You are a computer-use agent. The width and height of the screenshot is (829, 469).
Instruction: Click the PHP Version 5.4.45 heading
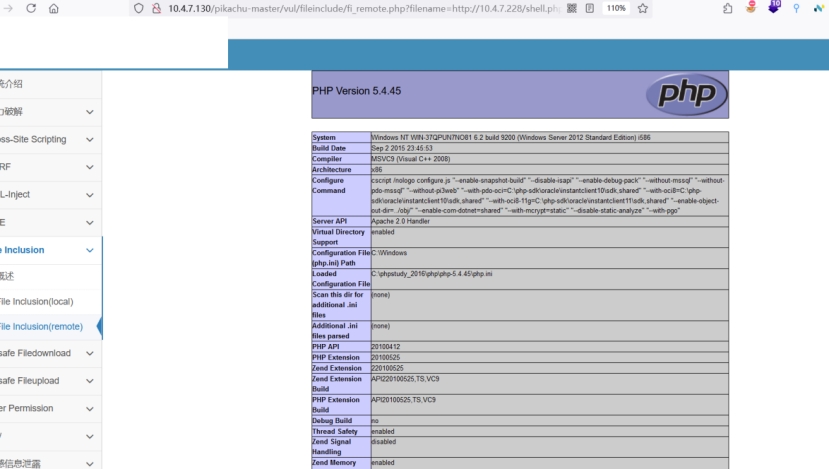356,91
